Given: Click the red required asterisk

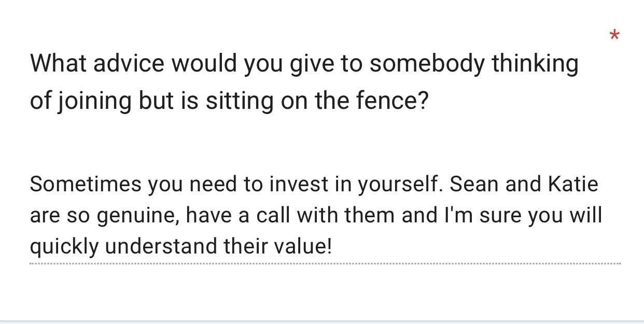Looking at the screenshot, I should [x=614, y=36].
